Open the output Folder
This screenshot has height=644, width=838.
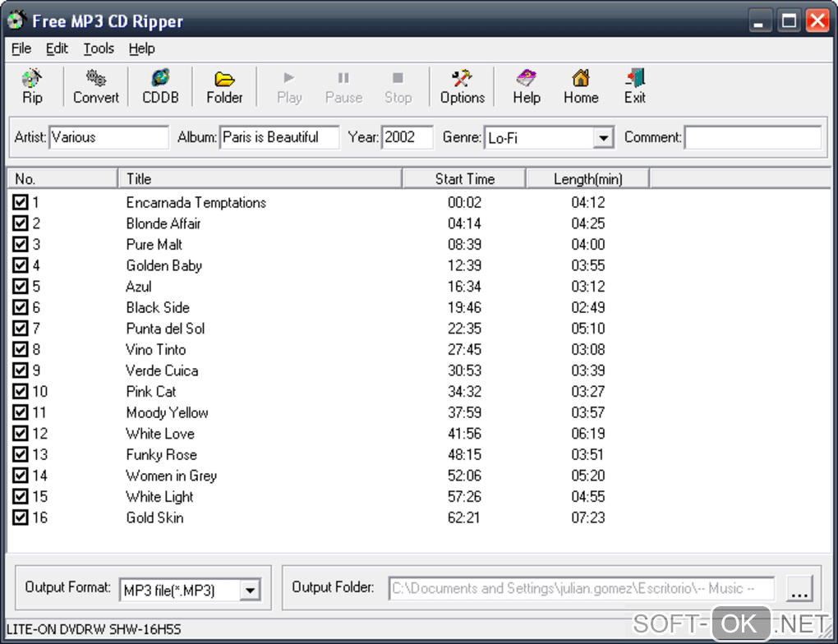pos(224,86)
